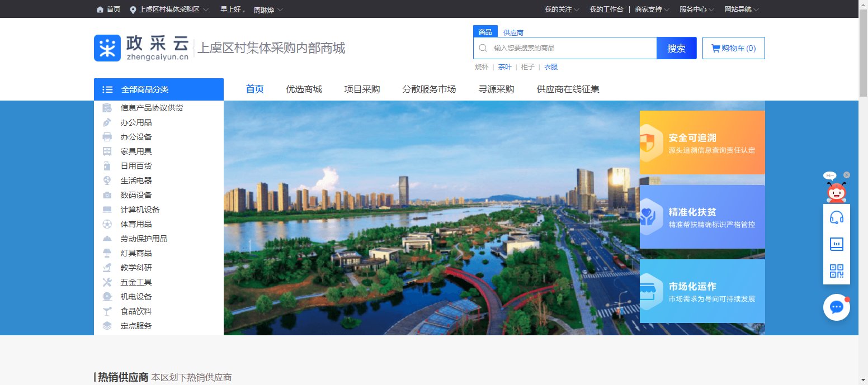This screenshot has height=385, width=868.
Task: Open the 优选商城 navigation tab
Action: point(304,89)
